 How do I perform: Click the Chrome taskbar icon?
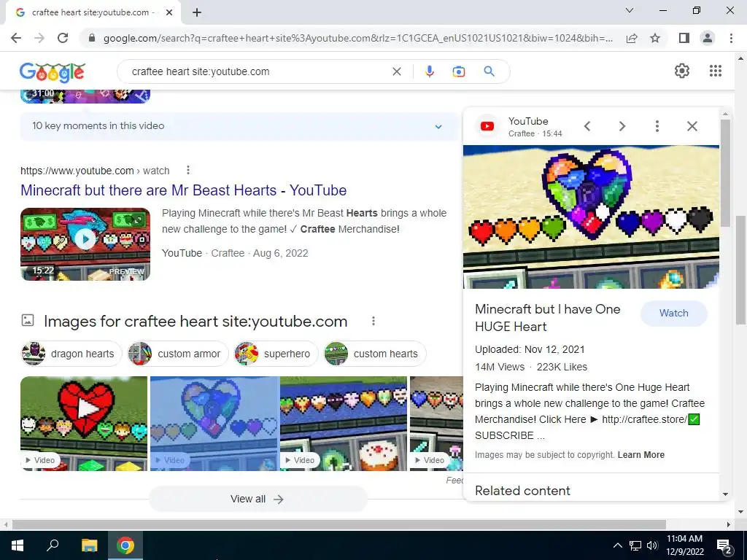click(x=125, y=545)
